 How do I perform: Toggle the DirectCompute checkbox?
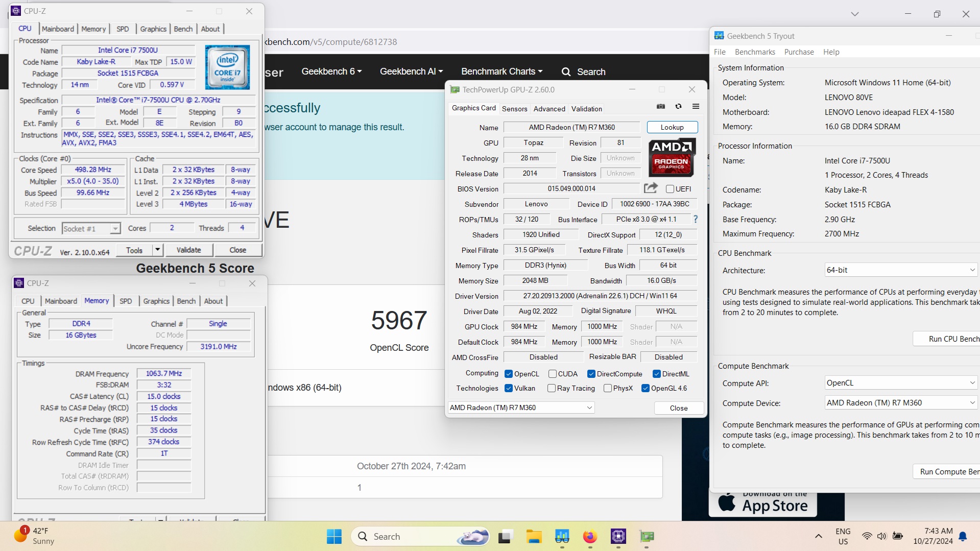pyautogui.click(x=591, y=374)
